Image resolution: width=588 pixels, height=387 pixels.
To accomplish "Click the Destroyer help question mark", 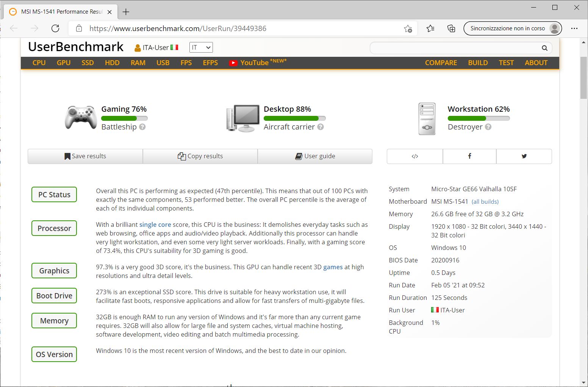I will pyautogui.click(x=488, y=127).
